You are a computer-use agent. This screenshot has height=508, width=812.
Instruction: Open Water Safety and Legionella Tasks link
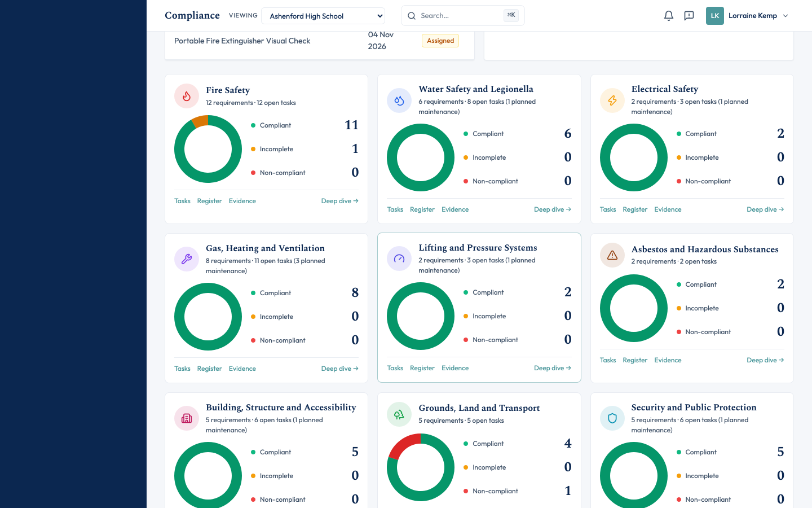395,209
